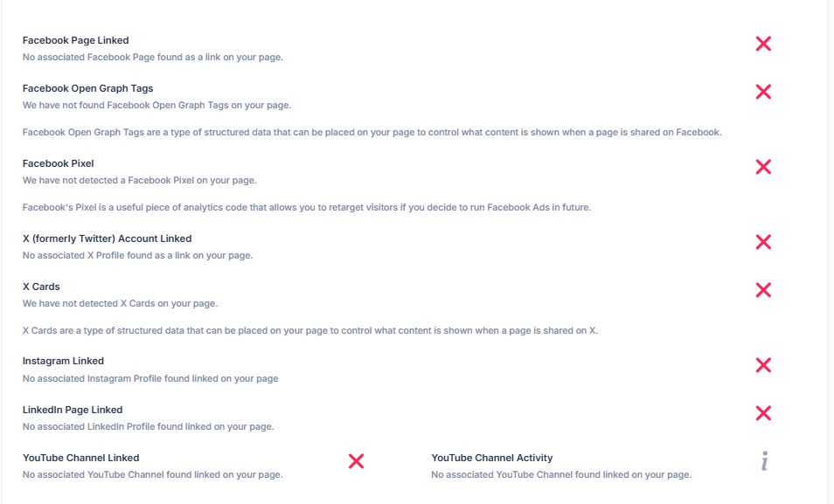Image resolution: width=834 pixels, height=504 pixels.
Task: Click the fail icon for Facebook Open Graph Tags
Action: 763,92
